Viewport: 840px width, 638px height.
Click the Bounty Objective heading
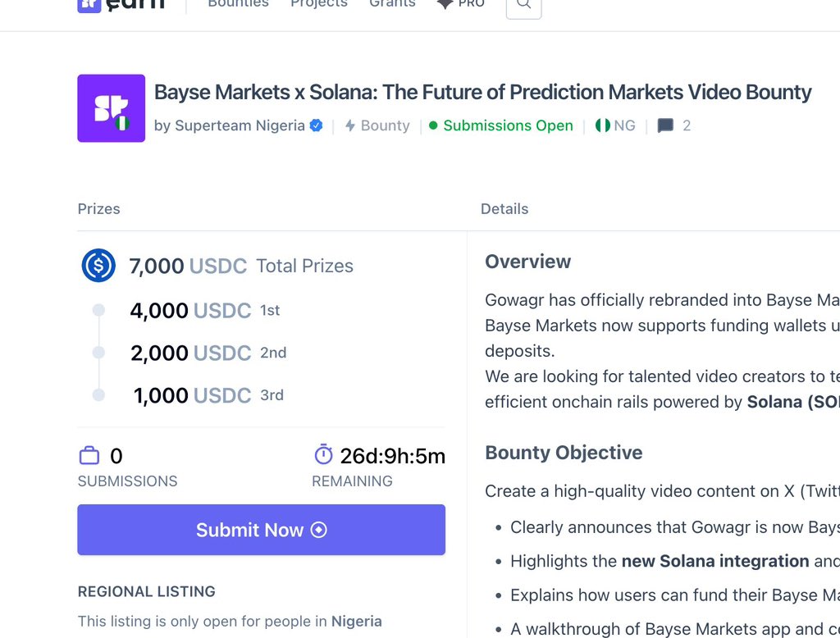[564, 453]
